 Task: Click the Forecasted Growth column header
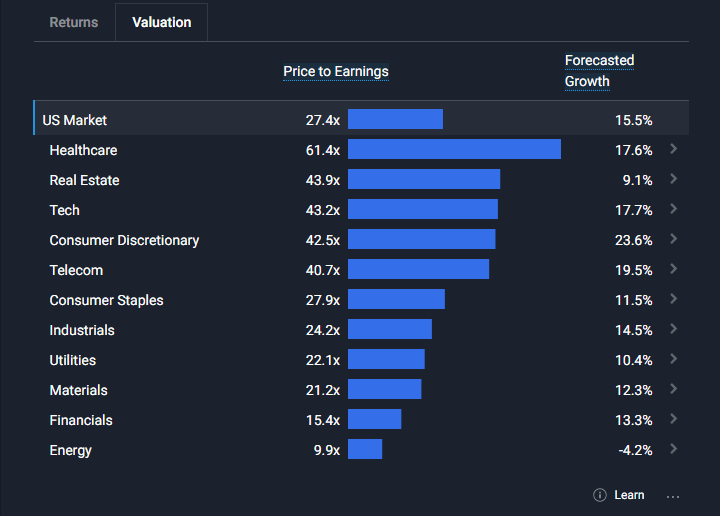click(x=599, y=71)
